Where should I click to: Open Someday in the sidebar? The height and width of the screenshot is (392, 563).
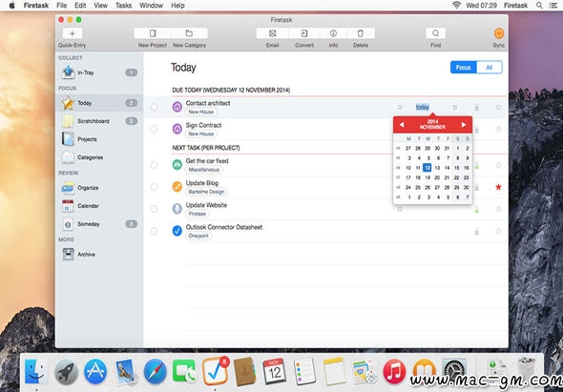pos(99,224)
